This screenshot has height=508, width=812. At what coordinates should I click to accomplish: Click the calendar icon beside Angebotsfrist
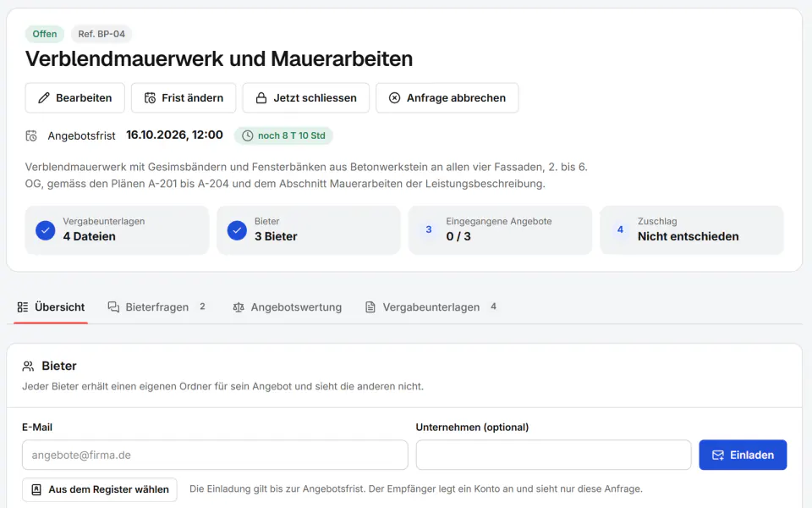(31, 135)
